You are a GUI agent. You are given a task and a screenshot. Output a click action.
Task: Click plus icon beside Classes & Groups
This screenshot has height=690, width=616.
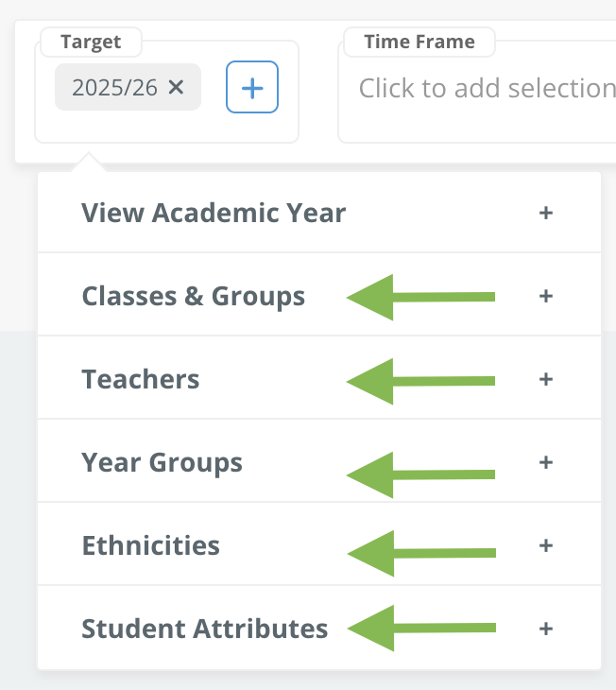545,296
